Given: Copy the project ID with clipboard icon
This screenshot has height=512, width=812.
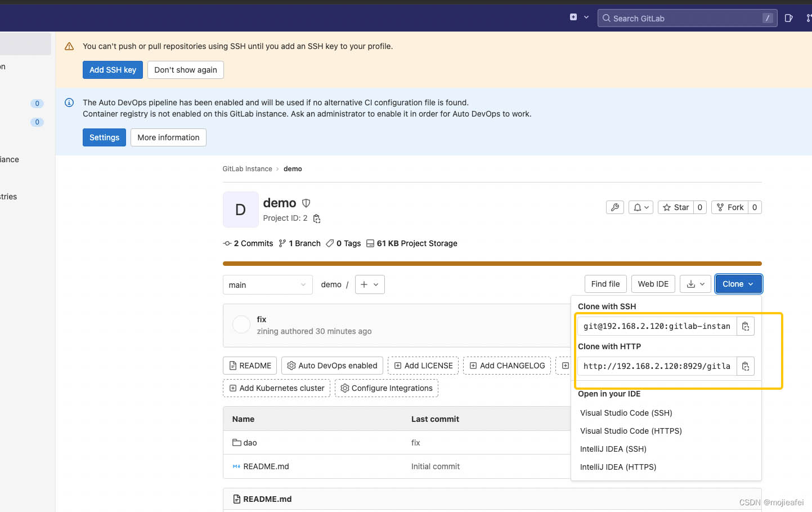Looking at the screenshot, I should (317, 219).
